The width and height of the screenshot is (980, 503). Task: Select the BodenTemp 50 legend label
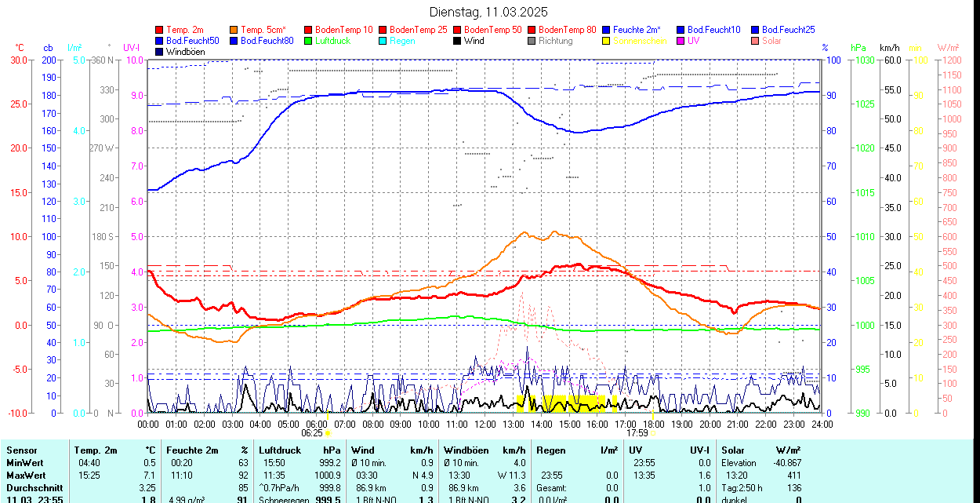493,30
